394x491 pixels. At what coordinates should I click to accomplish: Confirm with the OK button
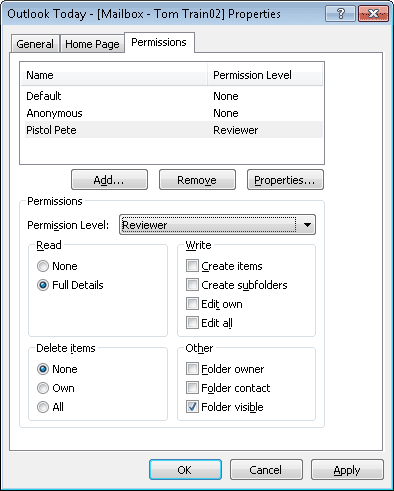(185, 470)
